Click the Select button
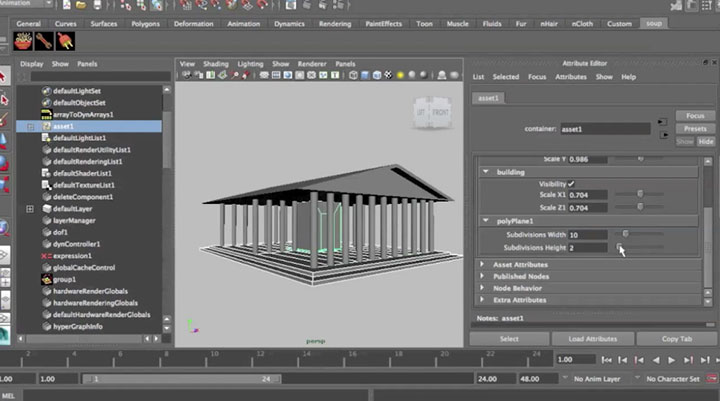 pos(509,339)
